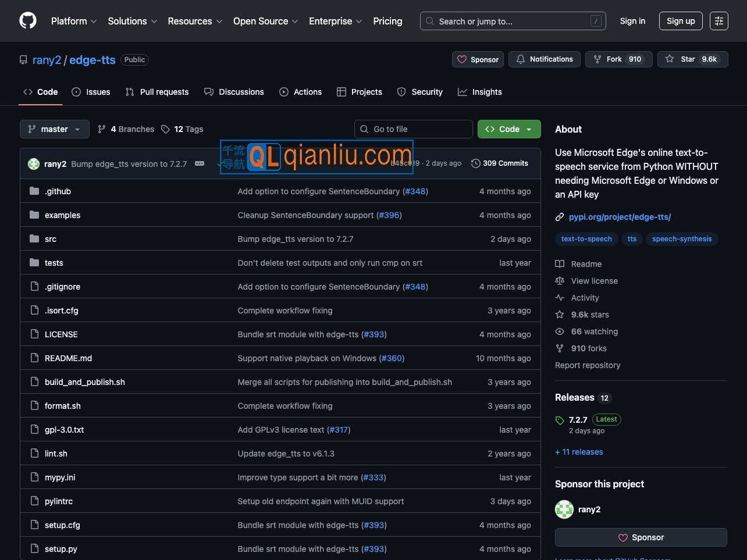This screenshot has height=560, width=747.
Task: Open the src folder
Action: (51, 239)
